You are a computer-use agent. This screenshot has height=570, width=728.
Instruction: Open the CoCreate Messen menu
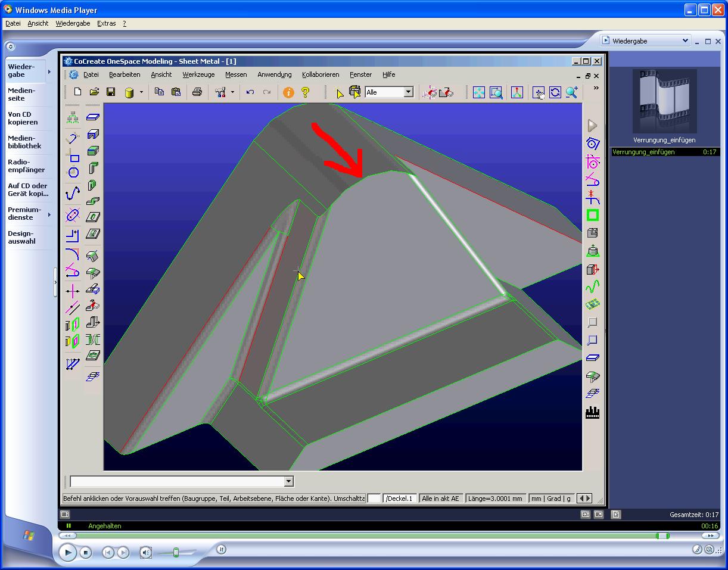(236, 74)
